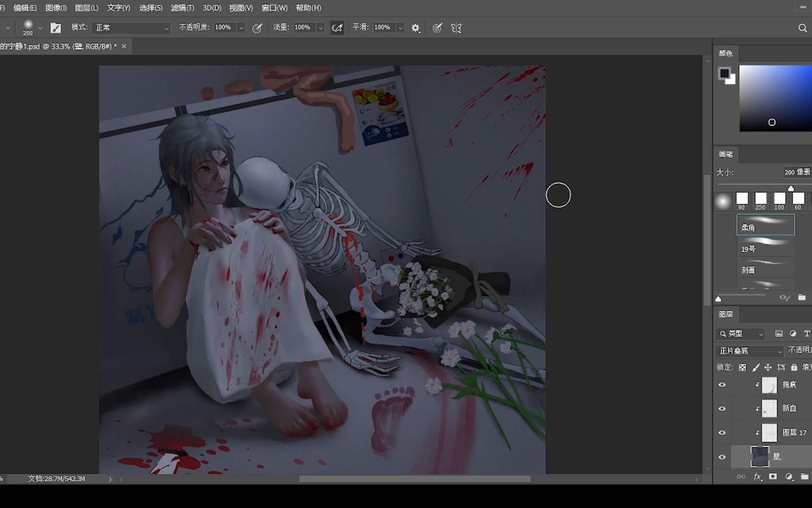The height and width of the screenshot is (508, 812).
Task: Open the 窗口(W) menu
Action: pyautogui.click(x=274, y=8)
